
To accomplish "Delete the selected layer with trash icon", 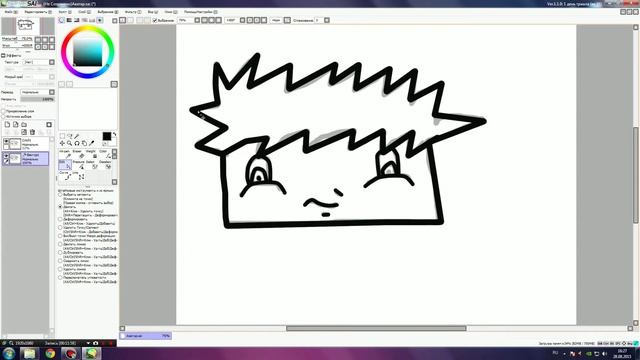I will [x=32, y=132].
